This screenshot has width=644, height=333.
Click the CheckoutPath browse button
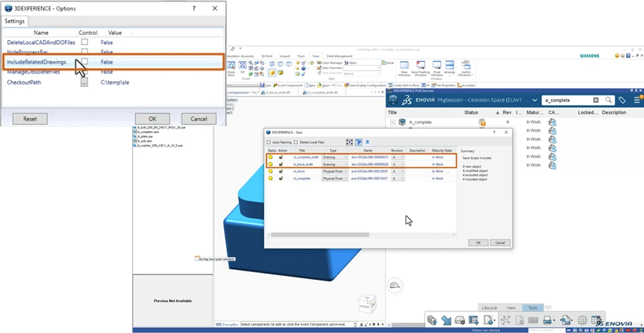(85, 82)
